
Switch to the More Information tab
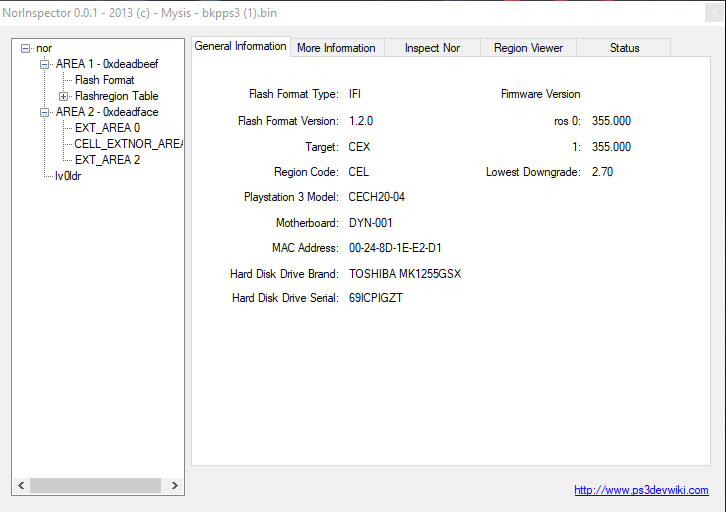pos(336,48)
